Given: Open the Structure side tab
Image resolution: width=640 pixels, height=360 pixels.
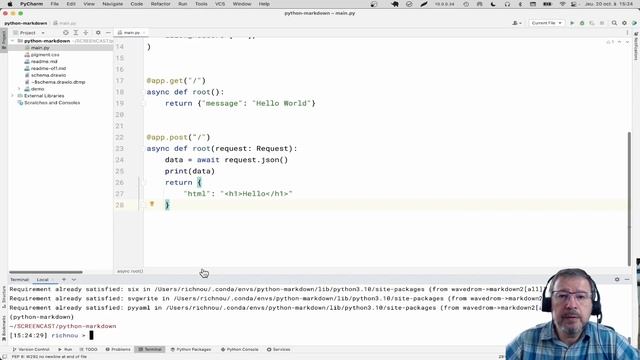Looking at the screenshot, I should (4, 297).
